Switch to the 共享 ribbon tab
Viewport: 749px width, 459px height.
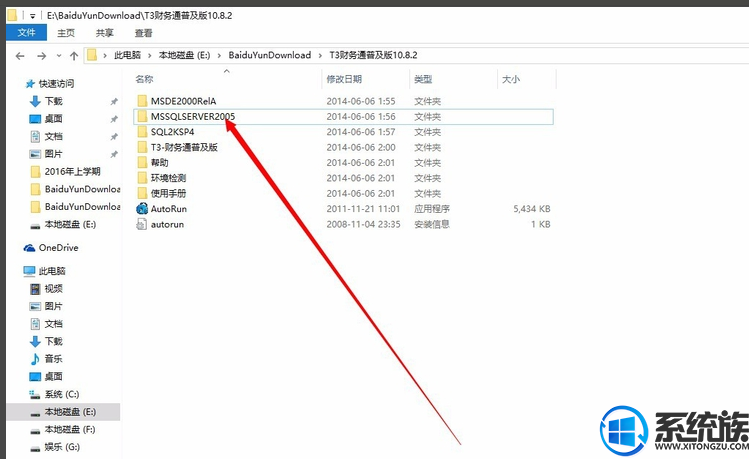tap(105, 33)
